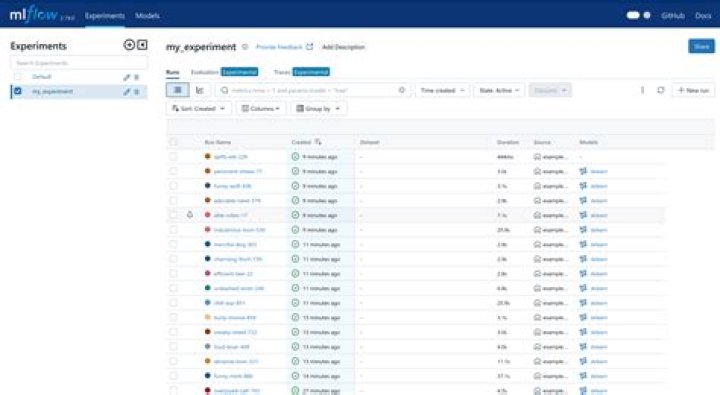This screenshot has height=395, width=720.
Task: Click the color dot of the funny-mink run
Action: pos(208,376)
